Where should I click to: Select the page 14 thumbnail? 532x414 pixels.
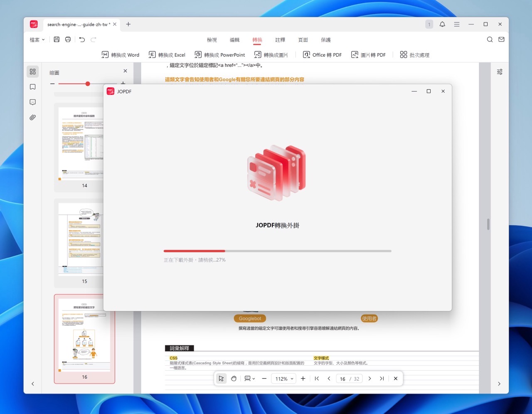point(80,143)
